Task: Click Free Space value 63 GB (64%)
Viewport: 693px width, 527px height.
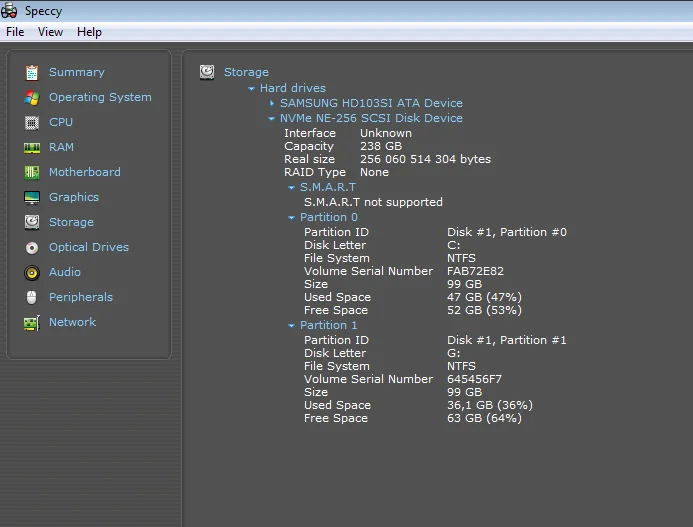Action: [x=484, y=418]
